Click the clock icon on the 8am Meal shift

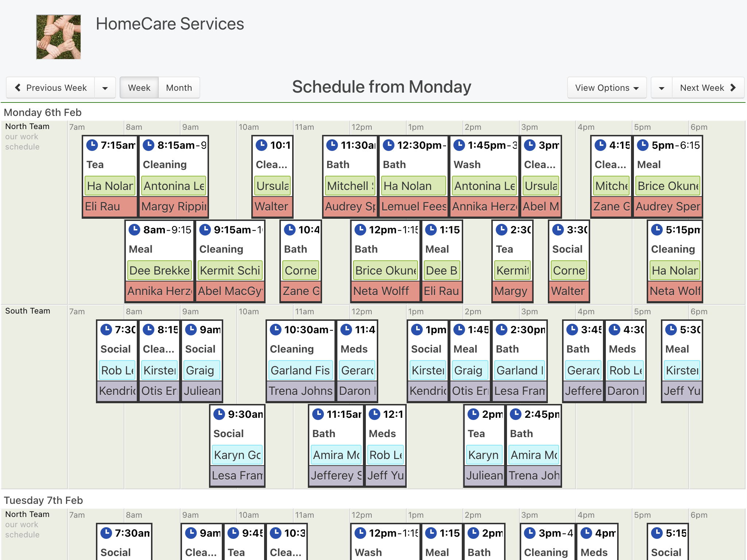coord(135,229)
